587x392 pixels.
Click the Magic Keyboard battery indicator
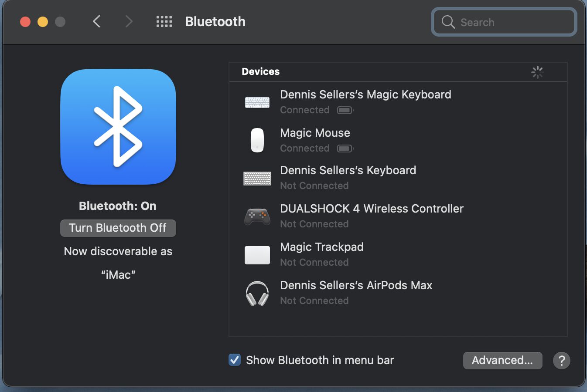pos(345,110)
